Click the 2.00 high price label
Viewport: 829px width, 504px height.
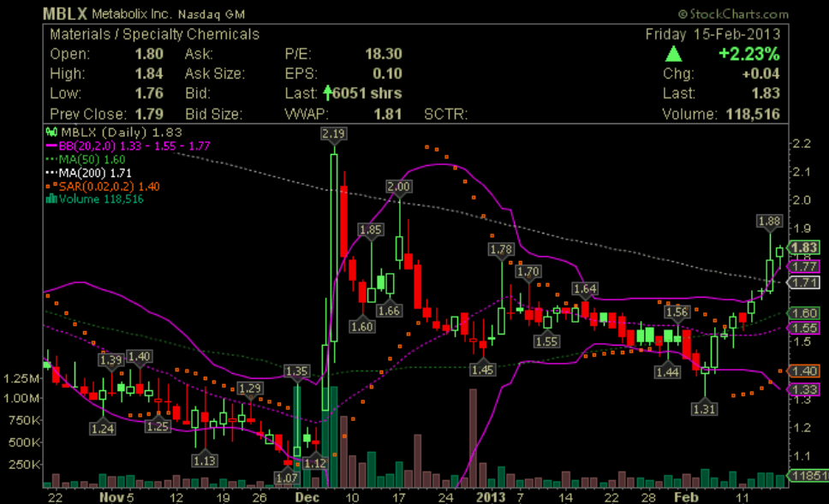tap(399, 187)
